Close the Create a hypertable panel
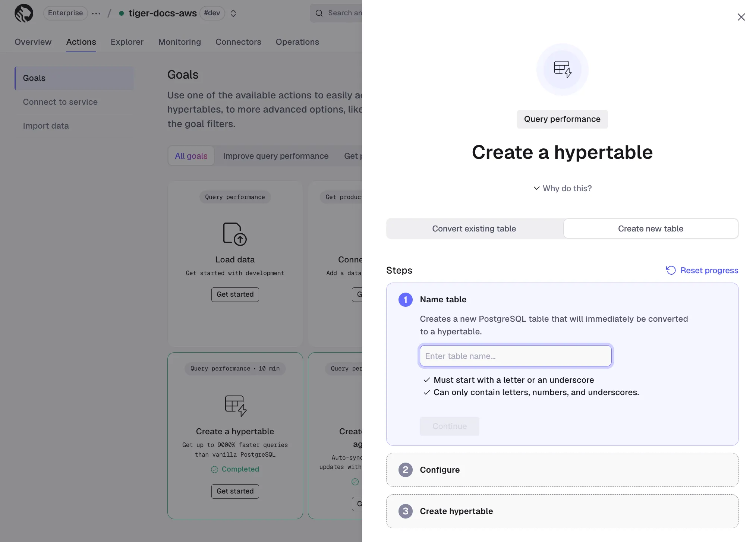The image size is (756, 542). coord(741,17)
